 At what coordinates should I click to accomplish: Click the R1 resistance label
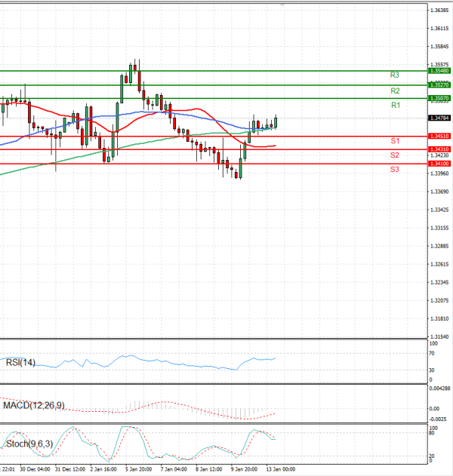tap(395, 106)
